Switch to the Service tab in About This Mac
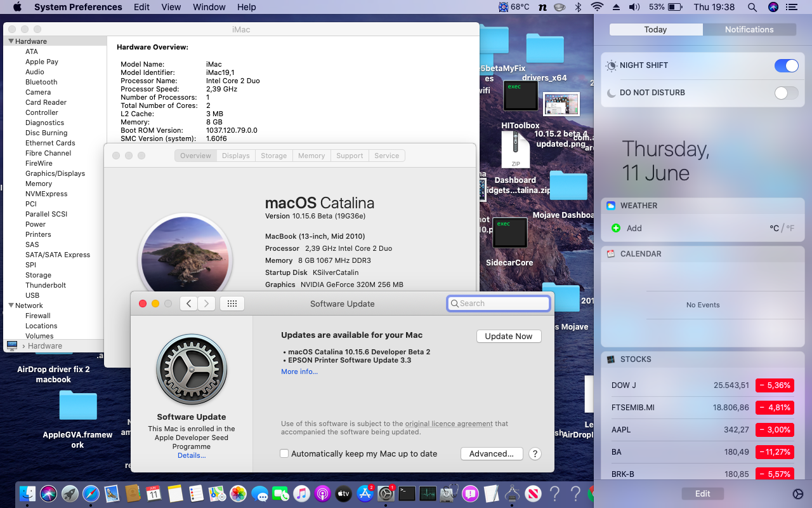This screenshot has height=508, width=812. (387, 156)
